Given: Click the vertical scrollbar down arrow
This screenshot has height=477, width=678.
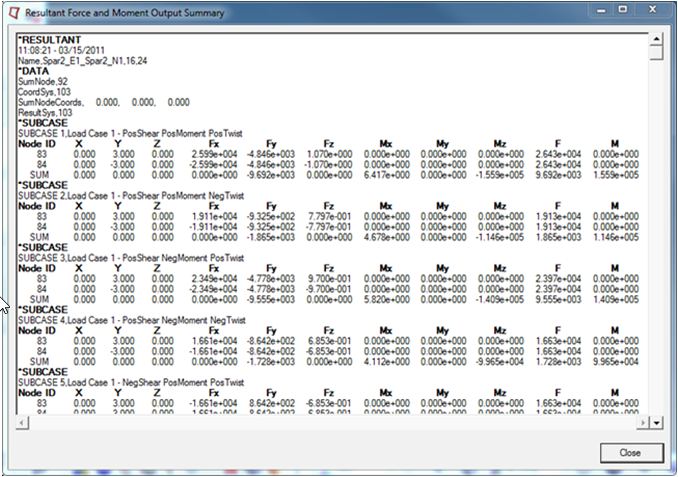Looking at the screenshot, I should 656,423.
